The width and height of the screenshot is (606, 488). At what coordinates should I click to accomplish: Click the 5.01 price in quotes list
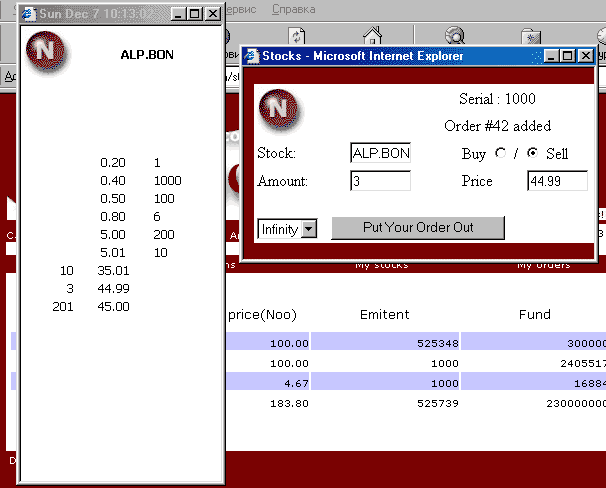pos(113,253)
